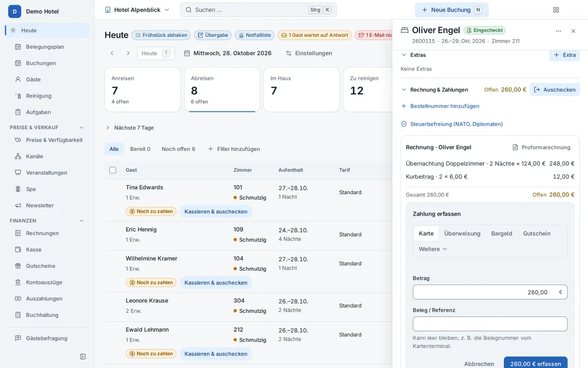
Task: Filter list by Bereit 0
Action: [x=140, y=149]
